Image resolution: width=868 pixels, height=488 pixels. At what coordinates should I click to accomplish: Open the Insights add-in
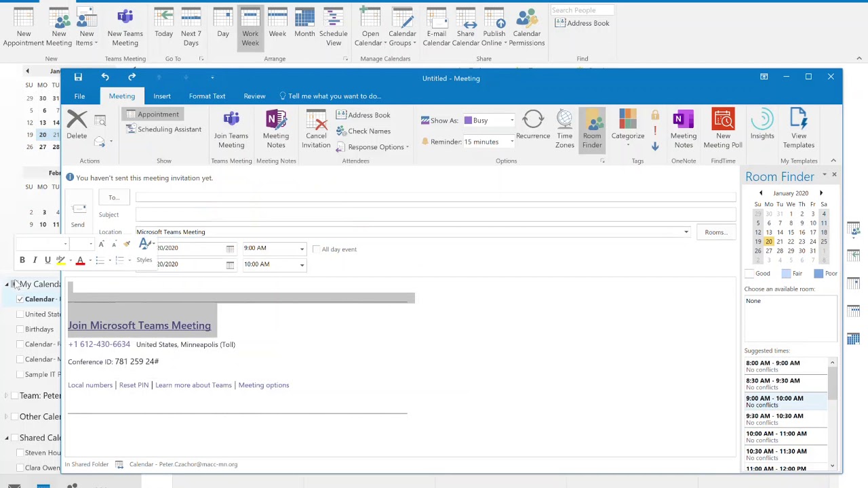(x=762, y=125)
